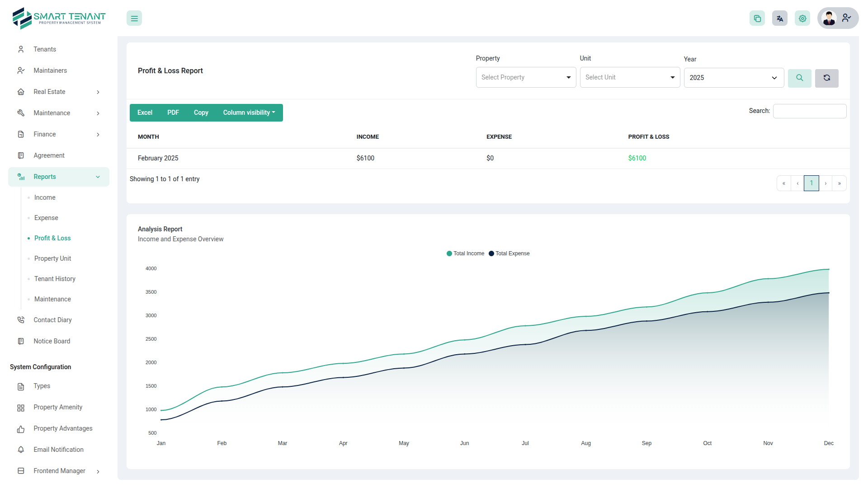The image size is (868, 488).
Task: Click the Settings gear icon in header
Action: [x=802, y=18]
